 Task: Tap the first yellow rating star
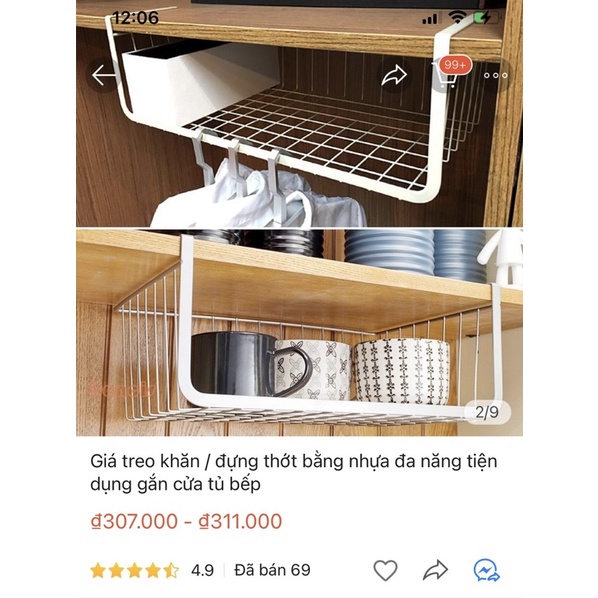click(98, 571)
